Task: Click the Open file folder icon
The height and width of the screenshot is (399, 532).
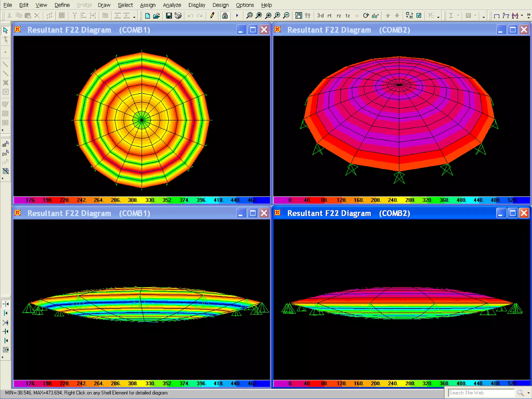Action: [x=156, y=16]
